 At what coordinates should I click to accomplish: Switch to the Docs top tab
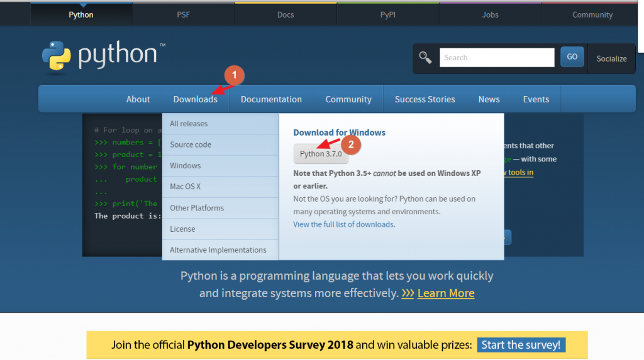(x=286, y=15)
